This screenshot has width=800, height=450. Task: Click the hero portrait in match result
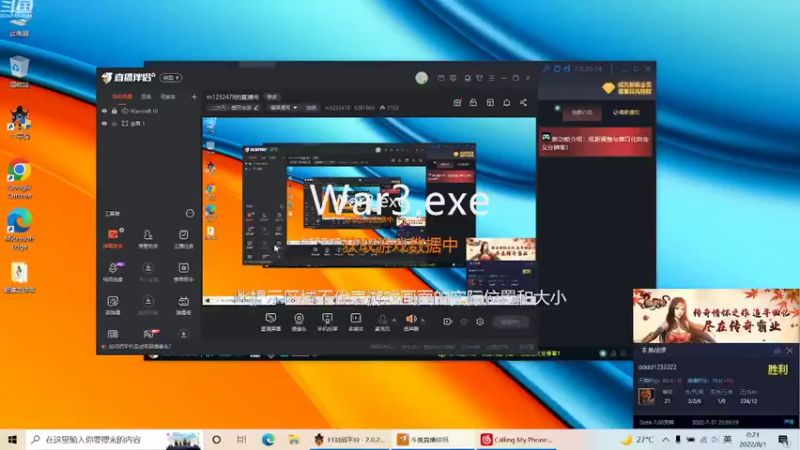tap(646, 396)
